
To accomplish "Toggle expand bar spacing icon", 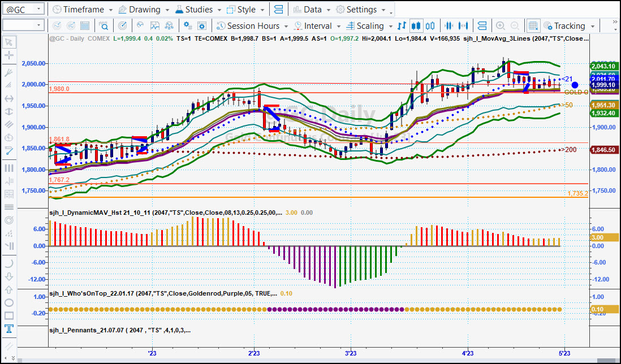I will point(463,26).
